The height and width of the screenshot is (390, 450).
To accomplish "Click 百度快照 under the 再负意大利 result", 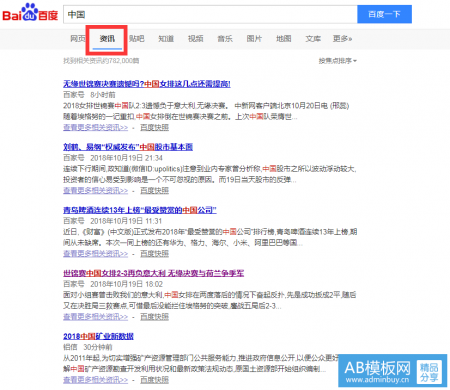I will pos(154,317).
